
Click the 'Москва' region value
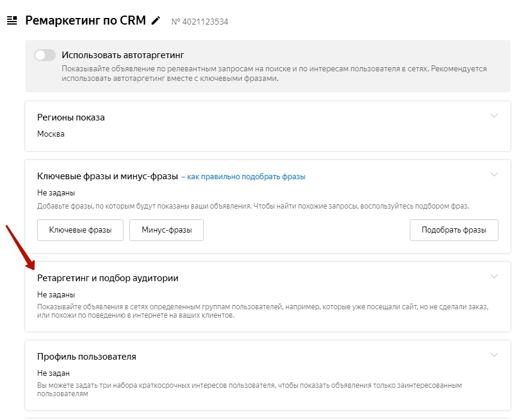tap(51, 134)
